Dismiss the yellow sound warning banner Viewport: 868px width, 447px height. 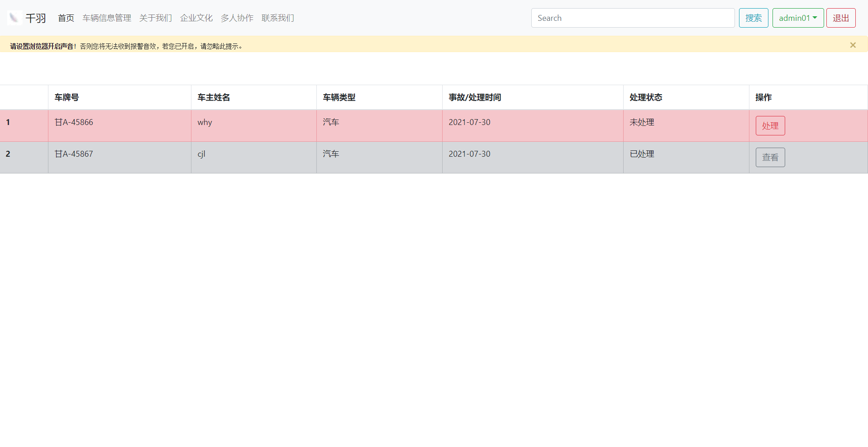(x=853, y=45)
